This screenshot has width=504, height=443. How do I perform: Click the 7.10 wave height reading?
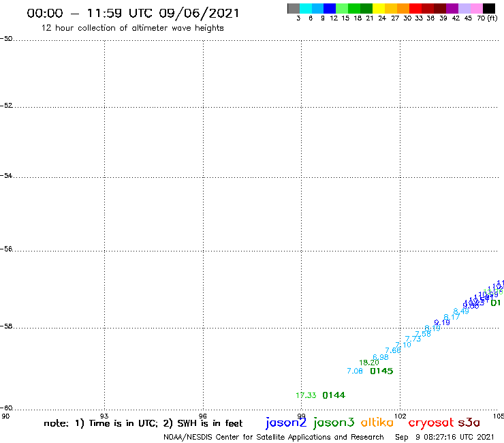(x=403, y=345)
